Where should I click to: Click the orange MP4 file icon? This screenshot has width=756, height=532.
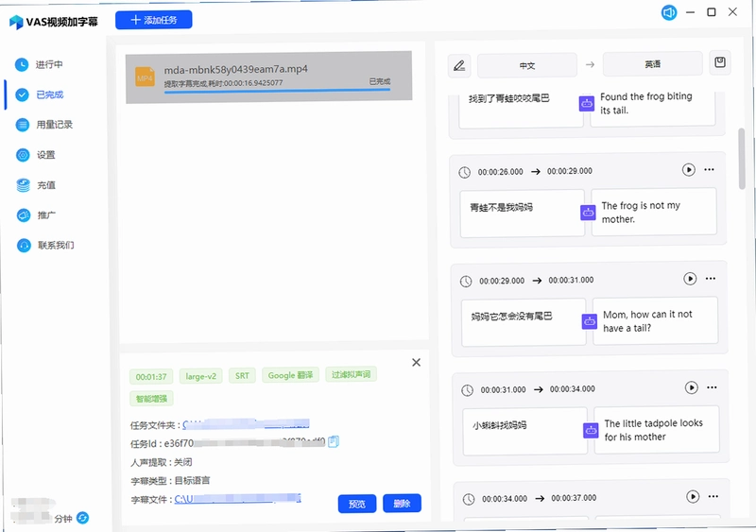pyautogui.click(x=145, y=77)
